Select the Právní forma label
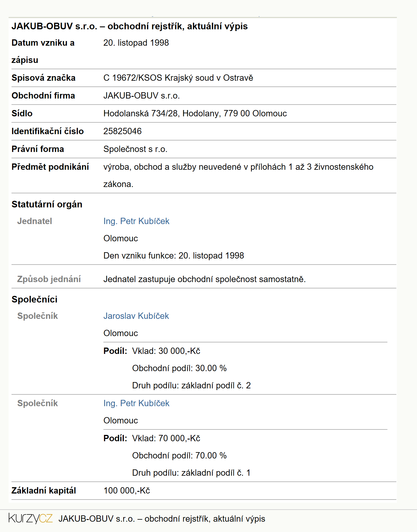This screenshot has height=532, width=417. pos(38,149)
